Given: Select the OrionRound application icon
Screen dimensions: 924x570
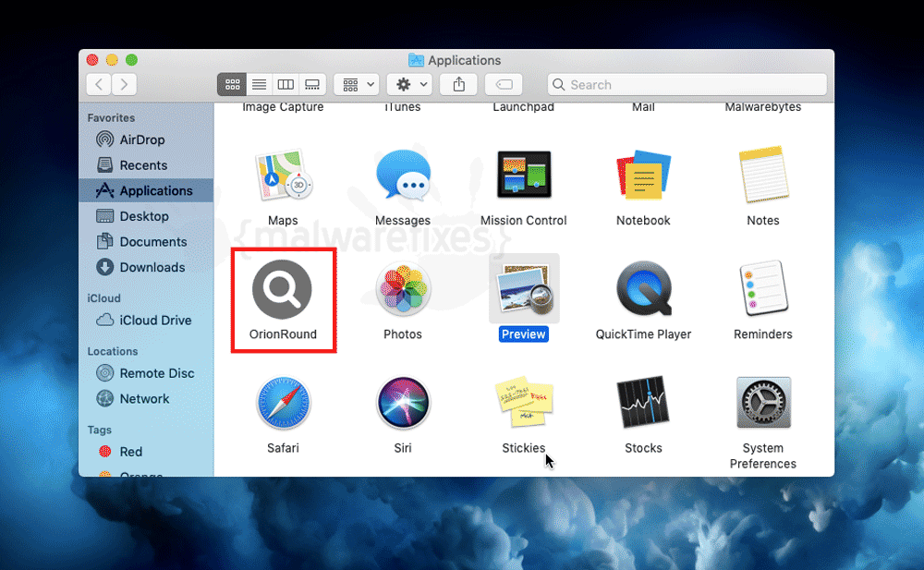Looking at the screenshot, I should click(282, 289).
